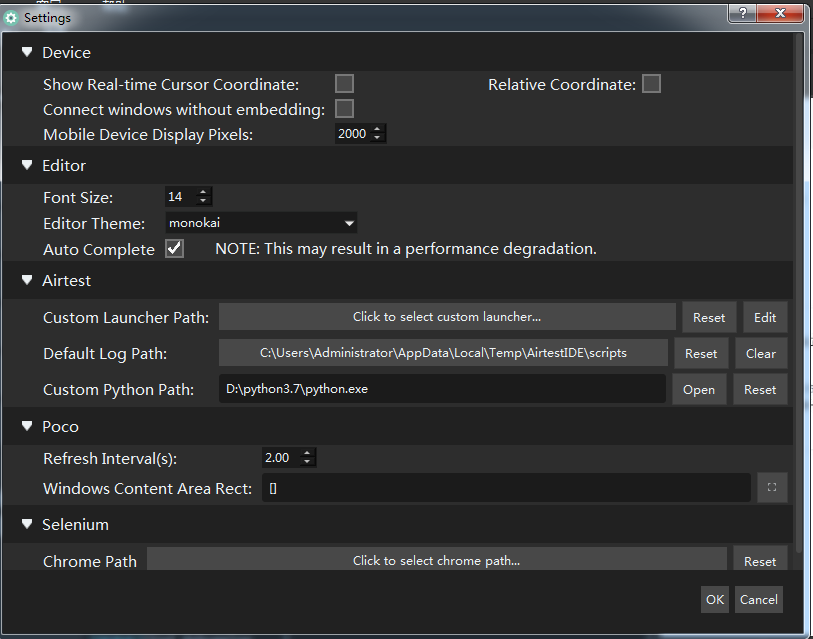The height and width of the screenshot is (639, 813).
Task: Click Windows Content Area Rect input field
Action: (507, 488)
